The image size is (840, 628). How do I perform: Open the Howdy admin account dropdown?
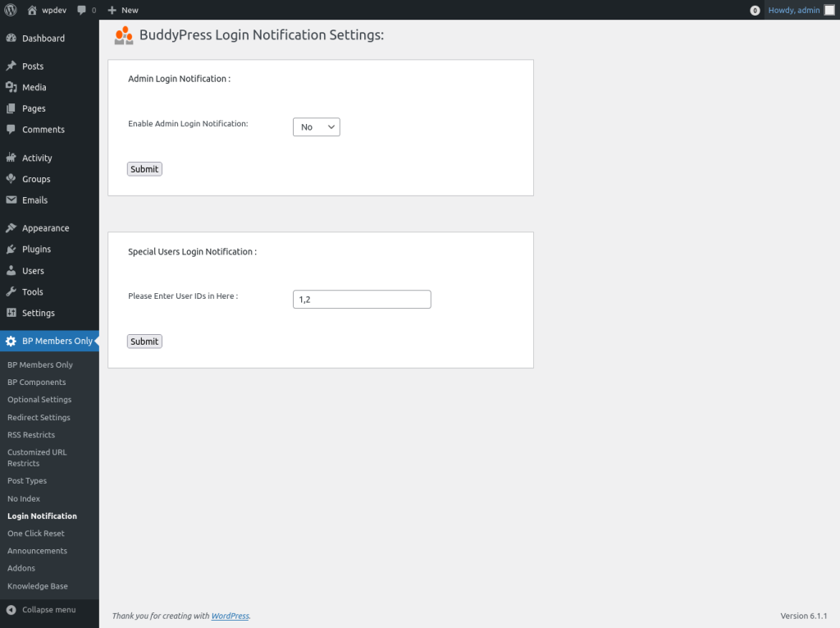(x=792, y=10)
